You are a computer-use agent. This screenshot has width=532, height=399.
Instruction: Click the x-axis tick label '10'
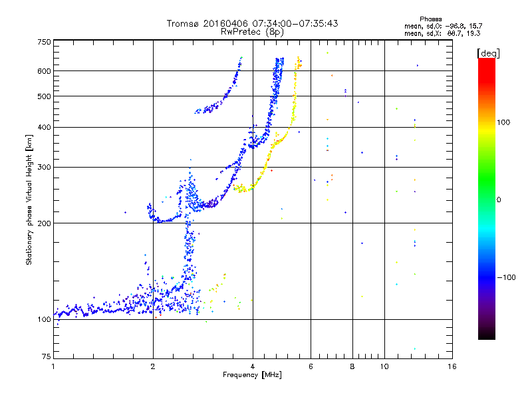(384, 366)
